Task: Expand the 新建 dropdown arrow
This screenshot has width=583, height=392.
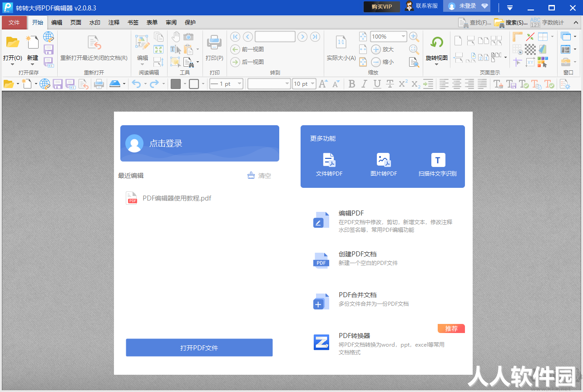Action: click(x=32, y=64)
